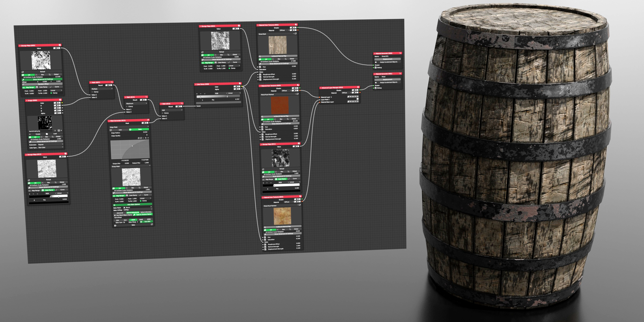The height and width of the screenshot is (322, 644).
Task: Click unlink X icon next to barrelmask.png
Action: [x=61, y=130]
